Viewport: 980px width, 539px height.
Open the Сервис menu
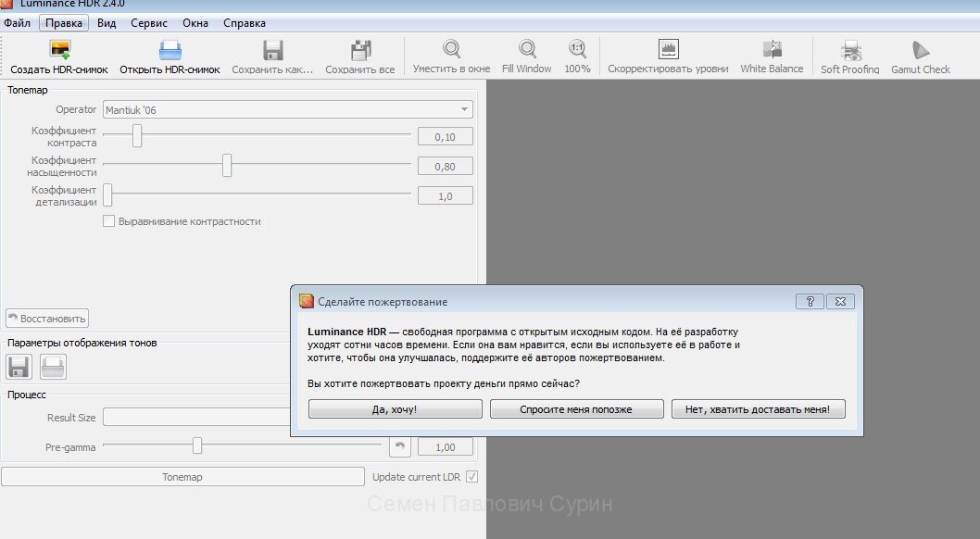[x=149, y=23]
